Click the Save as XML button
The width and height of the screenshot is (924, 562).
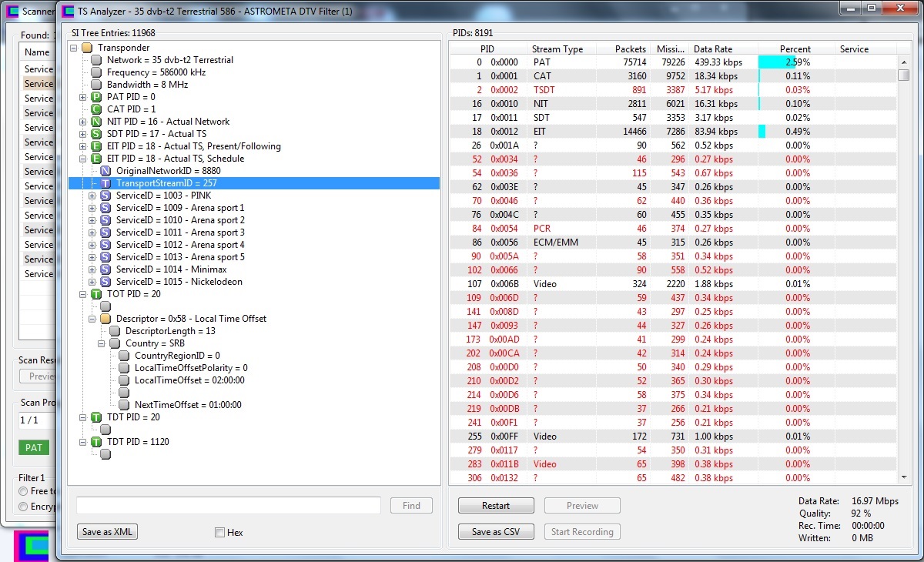coord(107,532)
